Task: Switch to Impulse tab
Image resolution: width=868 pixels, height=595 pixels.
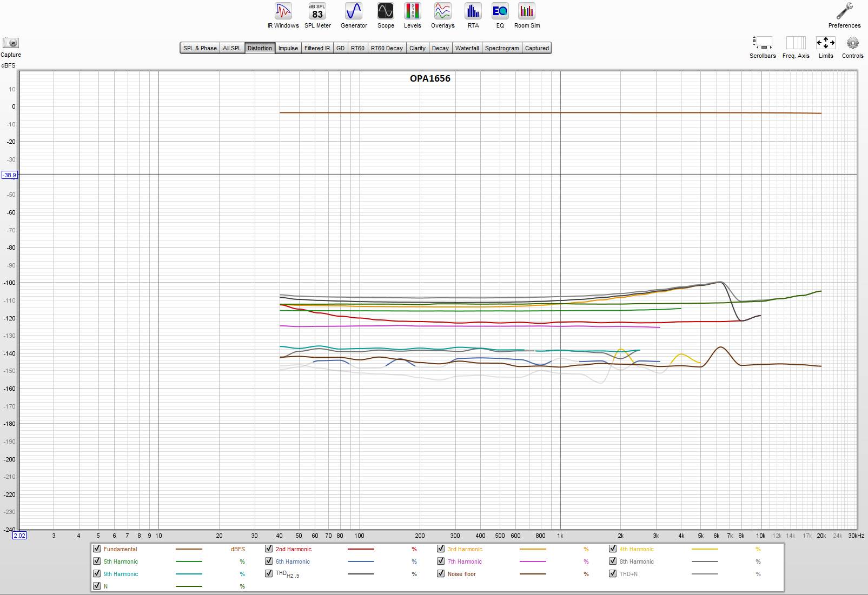Action: pyautogui.click(x=288, y=48)
